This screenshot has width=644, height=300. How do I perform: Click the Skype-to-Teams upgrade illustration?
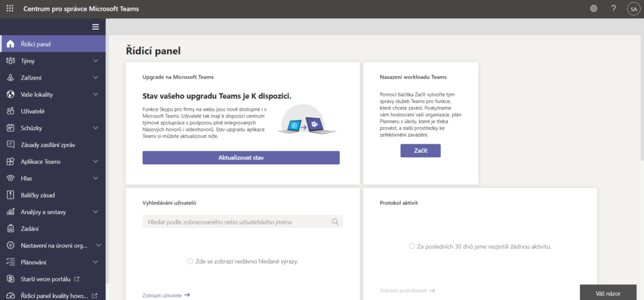[x=307, y=119]
